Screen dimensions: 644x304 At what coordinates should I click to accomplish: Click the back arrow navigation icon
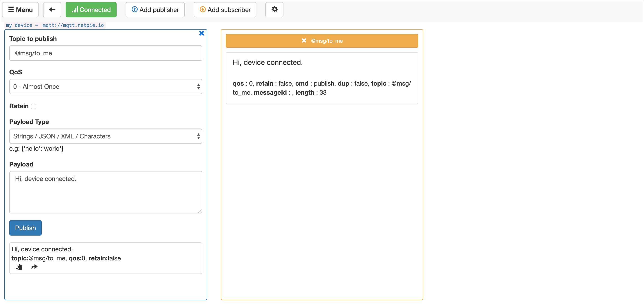(x=52, y=9)
